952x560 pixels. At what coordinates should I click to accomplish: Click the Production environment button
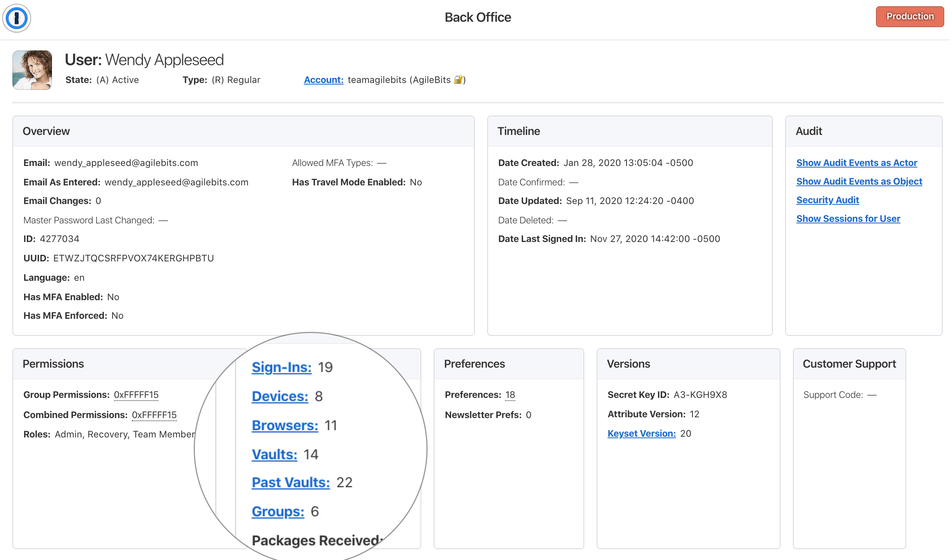[910, 17]
